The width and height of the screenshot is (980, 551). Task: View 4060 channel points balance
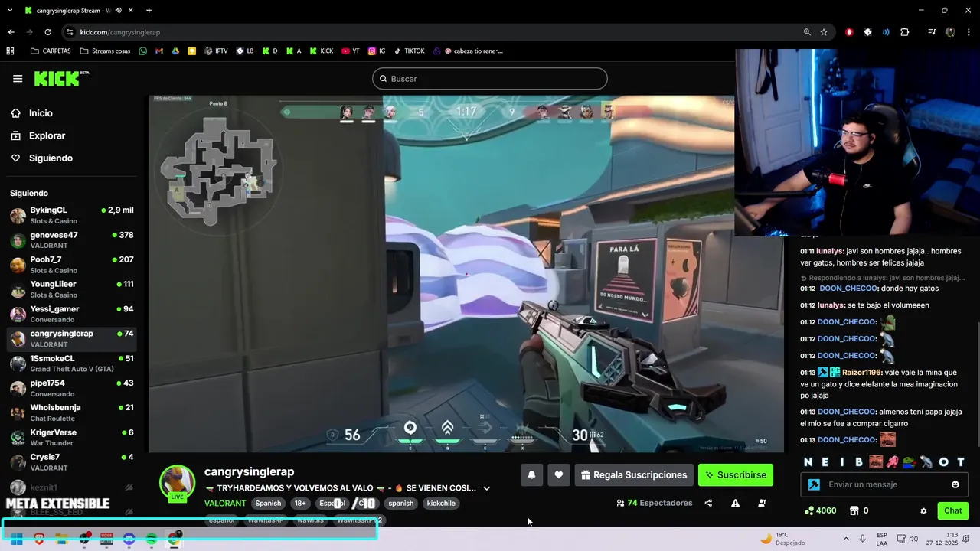(x=820, y=510)
